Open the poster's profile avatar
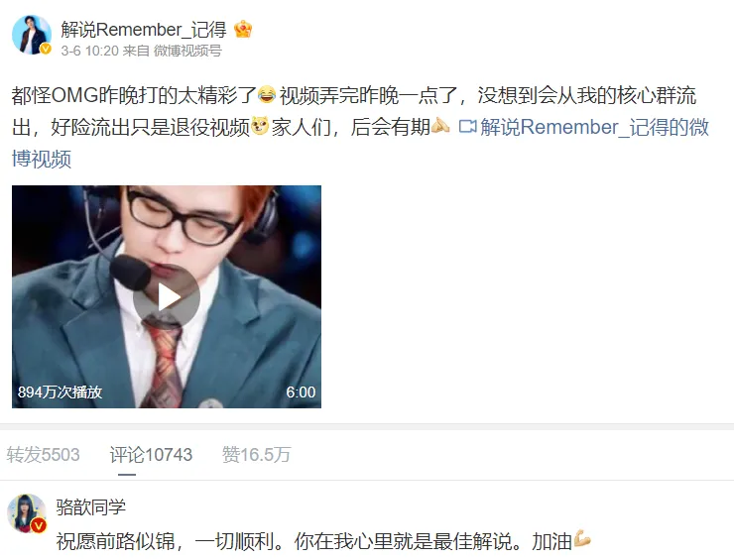 (x=32, y=34)
